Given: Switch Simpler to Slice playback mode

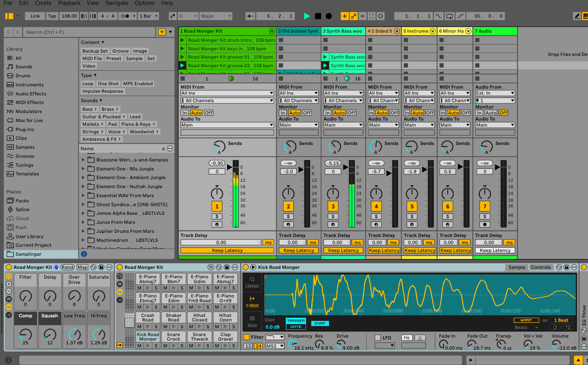Looking at the screenshot, I should coord(252,321).
